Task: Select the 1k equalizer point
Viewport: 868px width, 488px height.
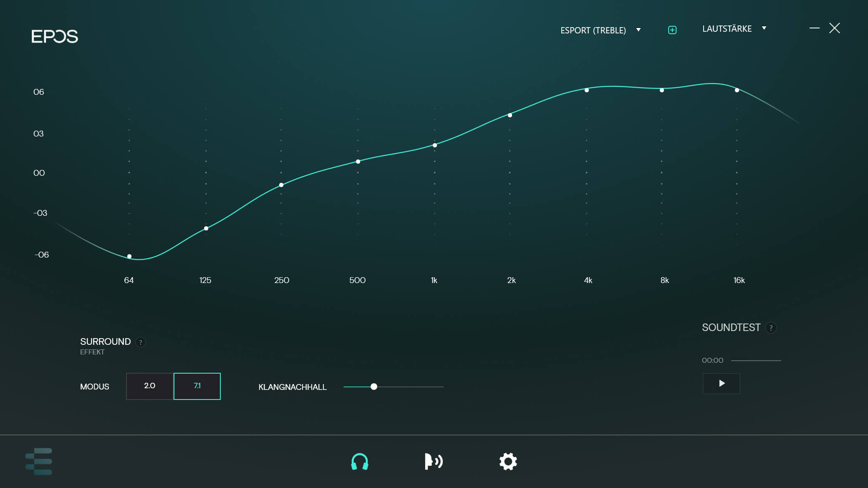Action: (435, 145)
